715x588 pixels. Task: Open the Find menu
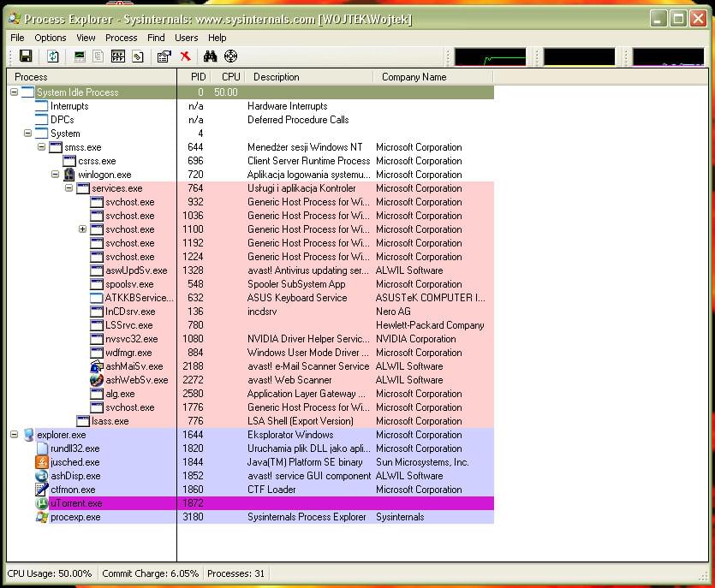156,38
